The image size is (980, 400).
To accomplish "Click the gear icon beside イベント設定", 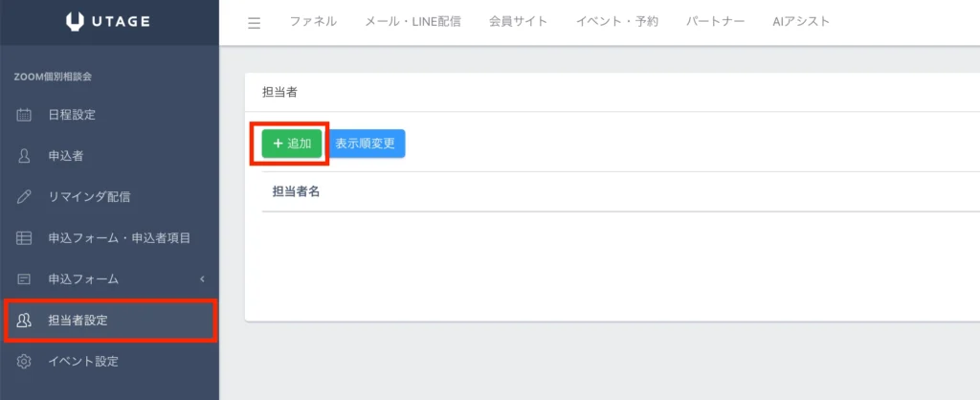I will point(24,362).
